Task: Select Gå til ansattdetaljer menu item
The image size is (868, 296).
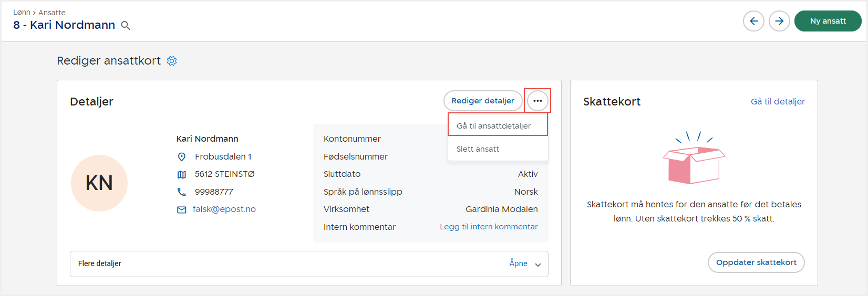Action: click(494, 126)
